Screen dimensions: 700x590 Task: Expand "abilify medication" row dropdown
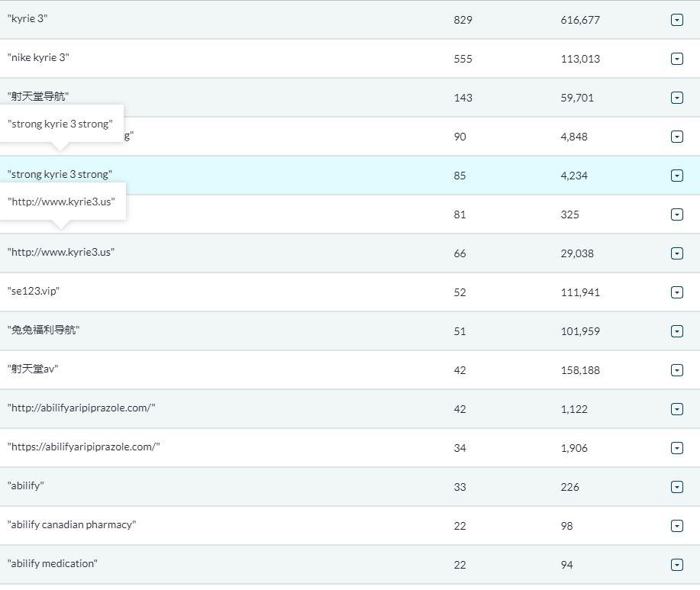pyautogui.click(x=677, y=565)
